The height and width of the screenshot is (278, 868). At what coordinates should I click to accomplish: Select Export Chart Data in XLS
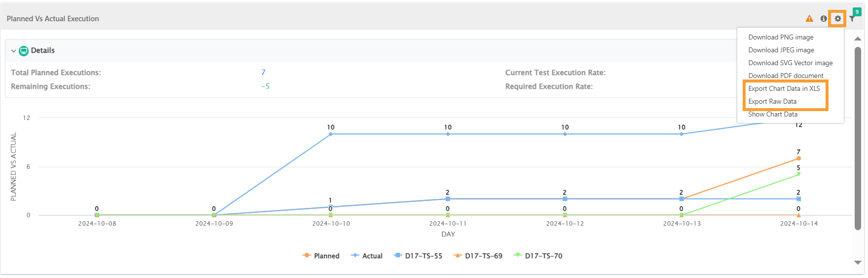[784, 89]
